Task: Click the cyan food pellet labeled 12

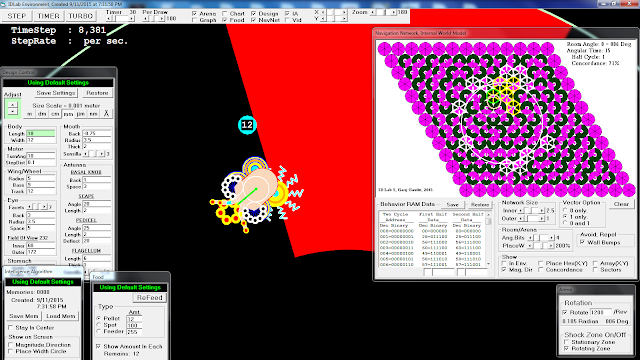Action: [247, 125]
